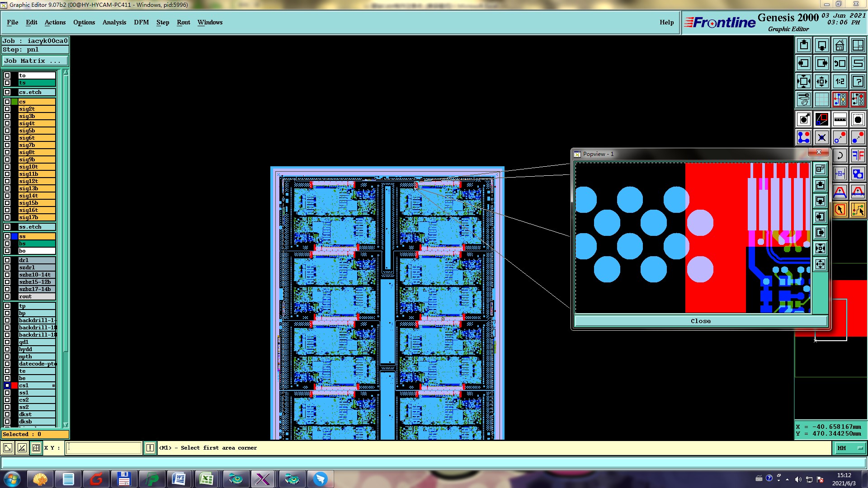This screenshot has height=488, width=868.
Task: Click the mirror F tool icon
Action: (858, 156)
